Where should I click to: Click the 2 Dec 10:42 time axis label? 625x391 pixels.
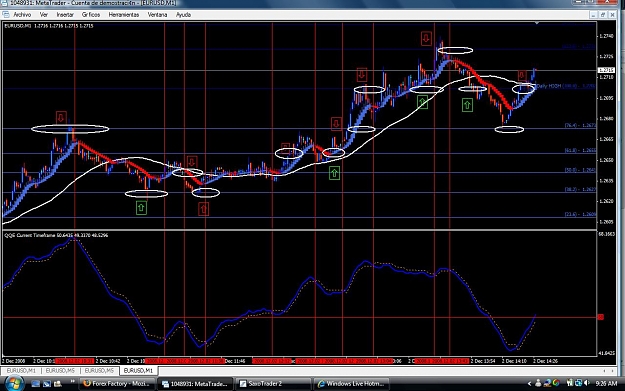coord(108,361)
